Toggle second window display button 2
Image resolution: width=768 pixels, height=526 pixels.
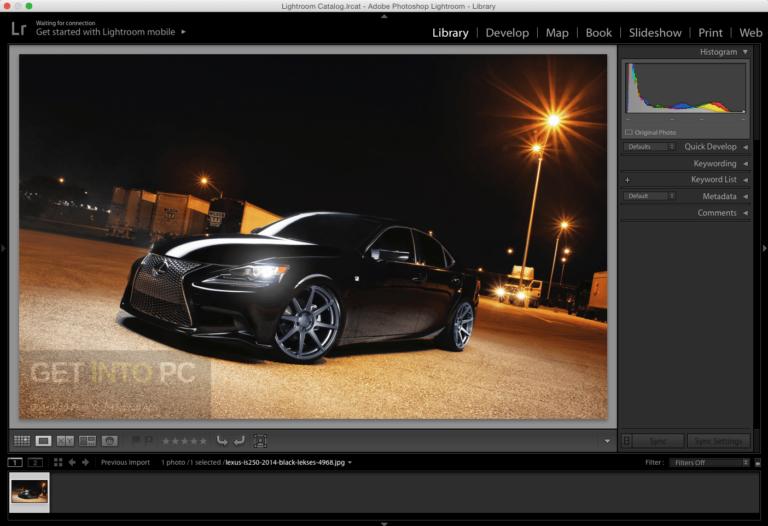35,462
